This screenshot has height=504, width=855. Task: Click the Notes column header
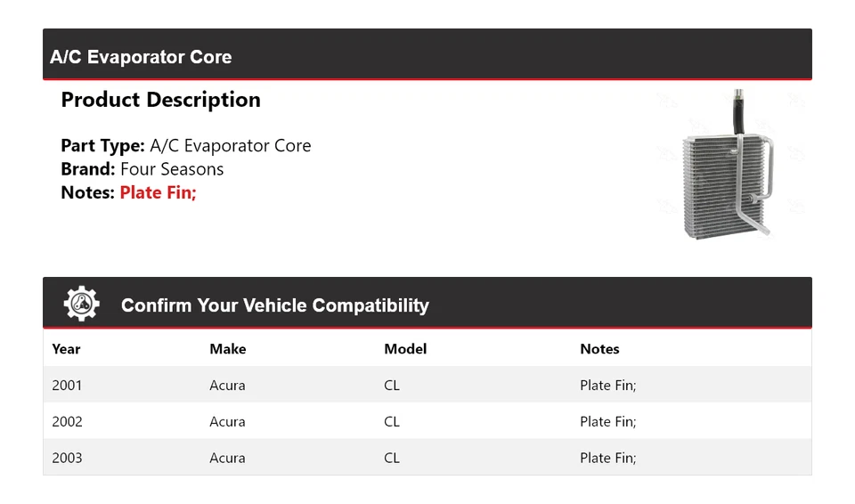(x=599, y=349)
